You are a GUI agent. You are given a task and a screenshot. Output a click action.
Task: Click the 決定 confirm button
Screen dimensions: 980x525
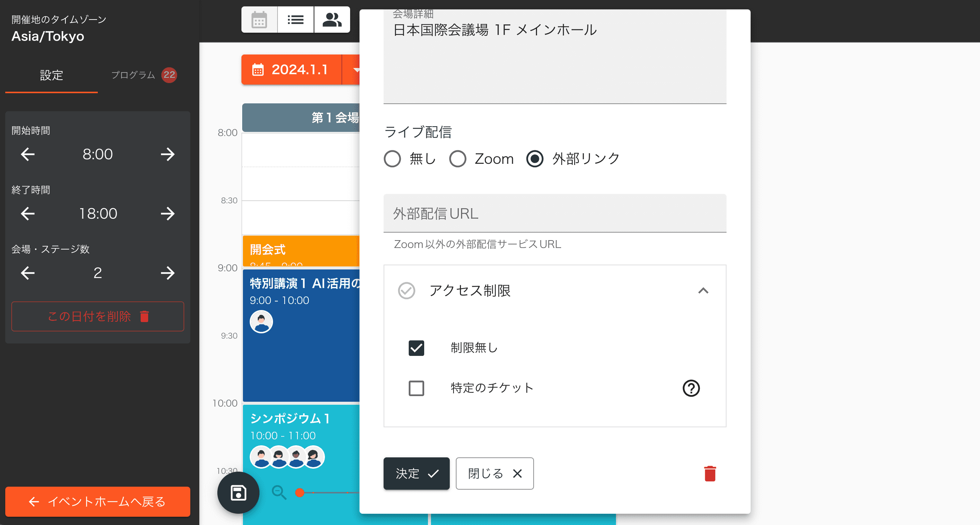(416, 473)
